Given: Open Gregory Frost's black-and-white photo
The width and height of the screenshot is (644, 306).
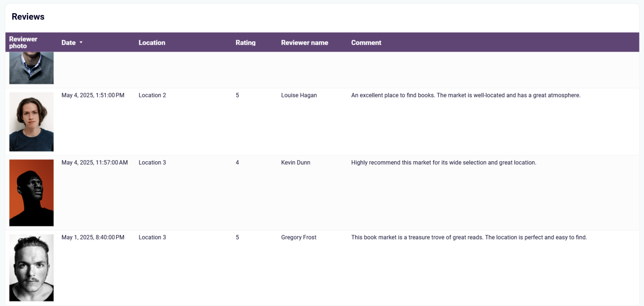Looking at the screenshot, I should tap(32, 268).
